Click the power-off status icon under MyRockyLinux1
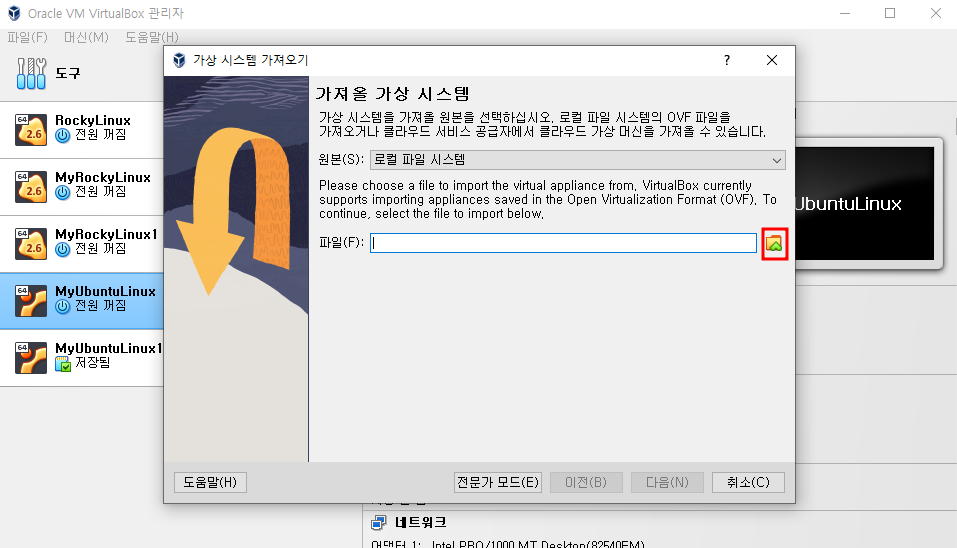 (63, 249)
